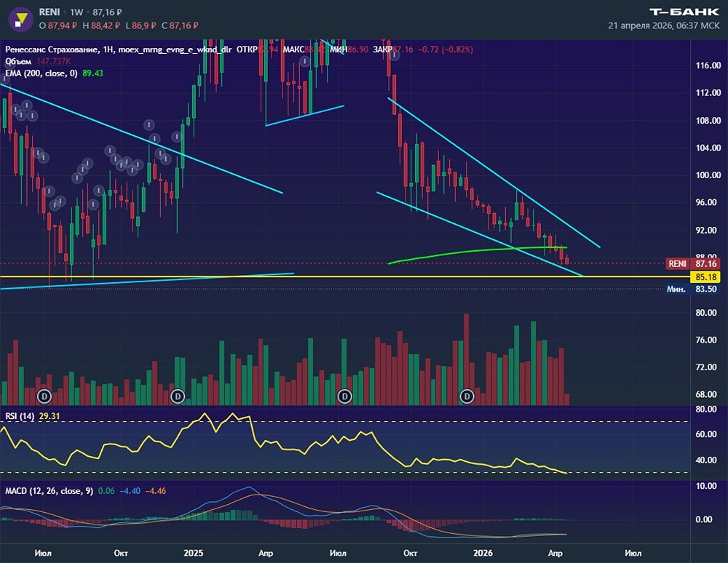The width and height of the screenshot is (728, 563).
Task: Click the EMA value 89.43
Action: coord(93,73)
